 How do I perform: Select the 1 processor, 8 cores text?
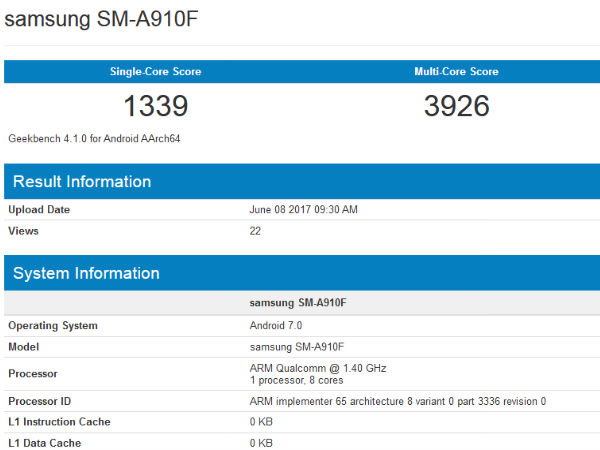(x=297, y=380)
